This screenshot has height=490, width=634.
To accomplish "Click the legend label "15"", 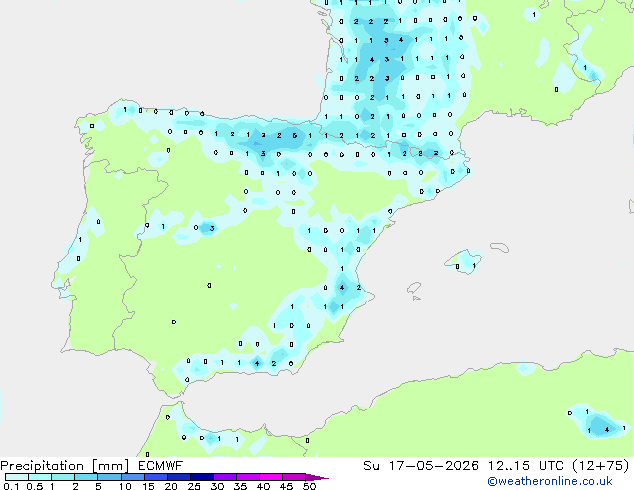I will (x=148, y=486).
